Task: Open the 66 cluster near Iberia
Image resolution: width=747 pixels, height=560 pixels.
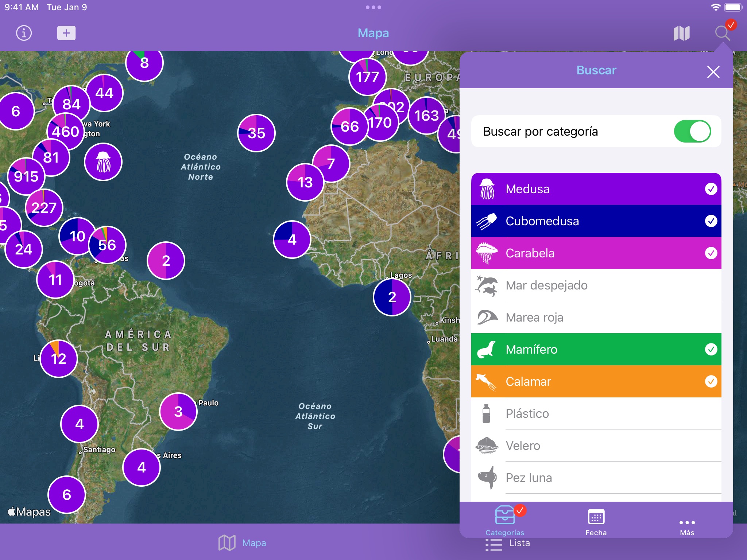Action: pos(349,127)
